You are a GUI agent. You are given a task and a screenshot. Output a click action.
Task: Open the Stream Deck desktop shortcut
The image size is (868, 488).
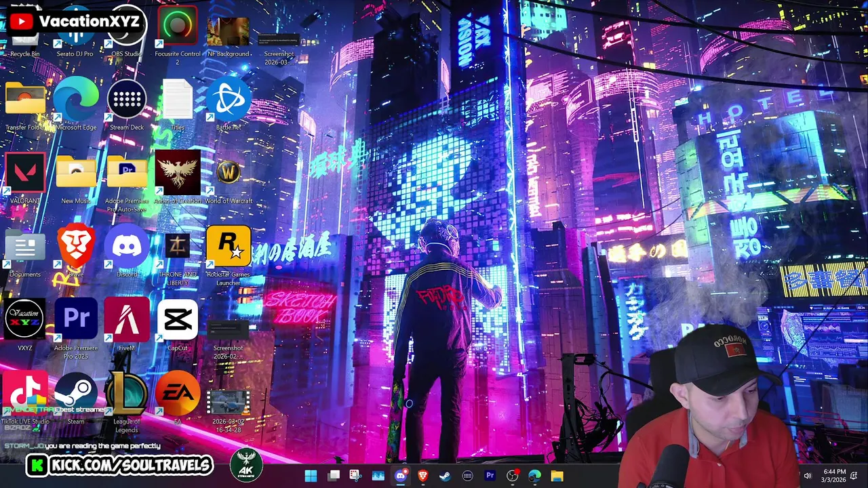127,105
